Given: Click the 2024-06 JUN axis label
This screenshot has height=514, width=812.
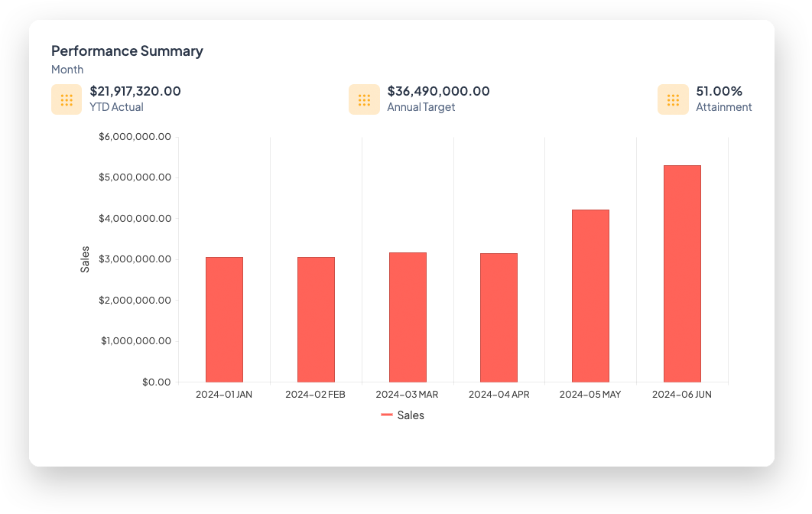Looking at the screenshot, I should pos(682,395).
